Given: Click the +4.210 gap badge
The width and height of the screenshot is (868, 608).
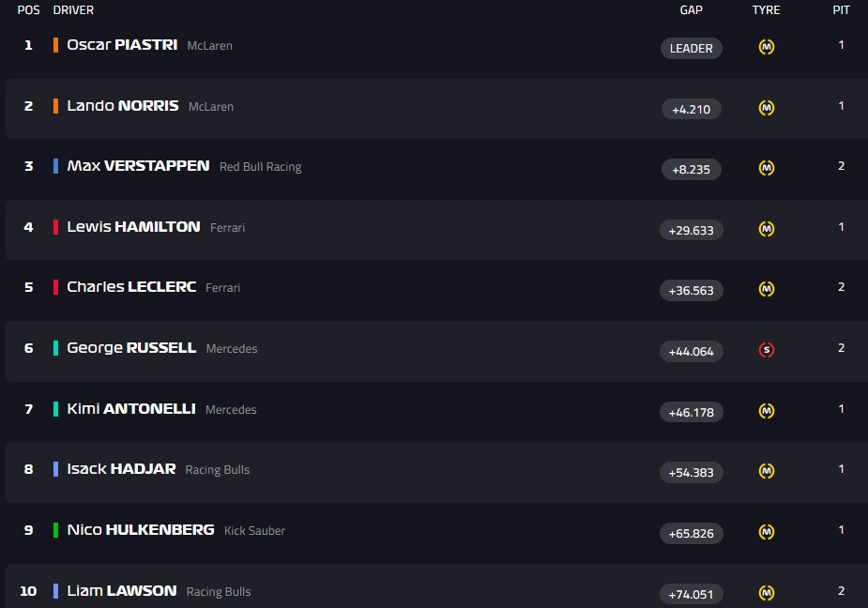Looking at the screenshot, I should click(x=691, y=110).
